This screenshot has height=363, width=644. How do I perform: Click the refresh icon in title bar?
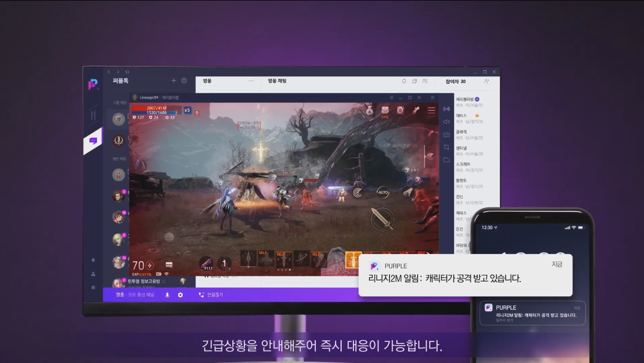127,72
